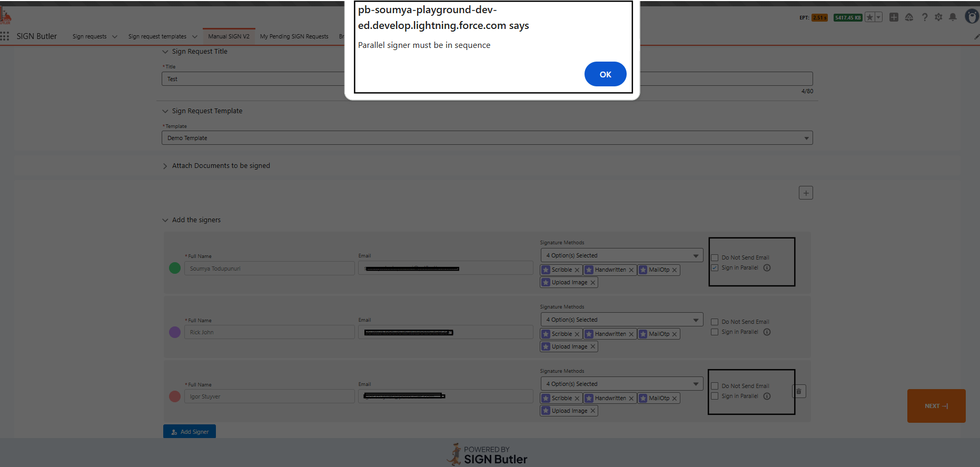
Task: Open the Setup gear icon
Action: coord(938,17)
